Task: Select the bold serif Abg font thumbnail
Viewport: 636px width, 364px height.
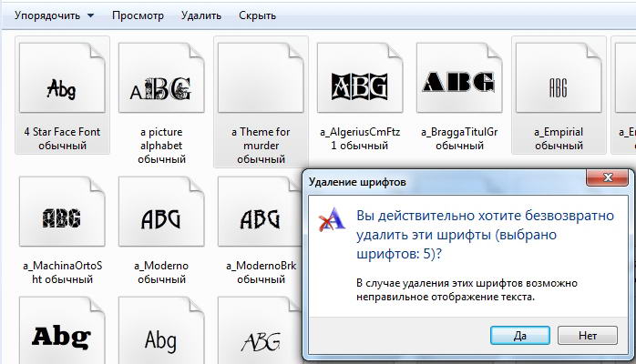Action: click(62, 330)
